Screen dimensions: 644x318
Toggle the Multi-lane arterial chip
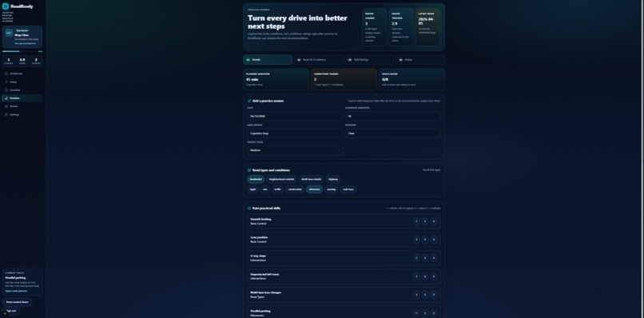pyautogui.click(x=312, y=179)
